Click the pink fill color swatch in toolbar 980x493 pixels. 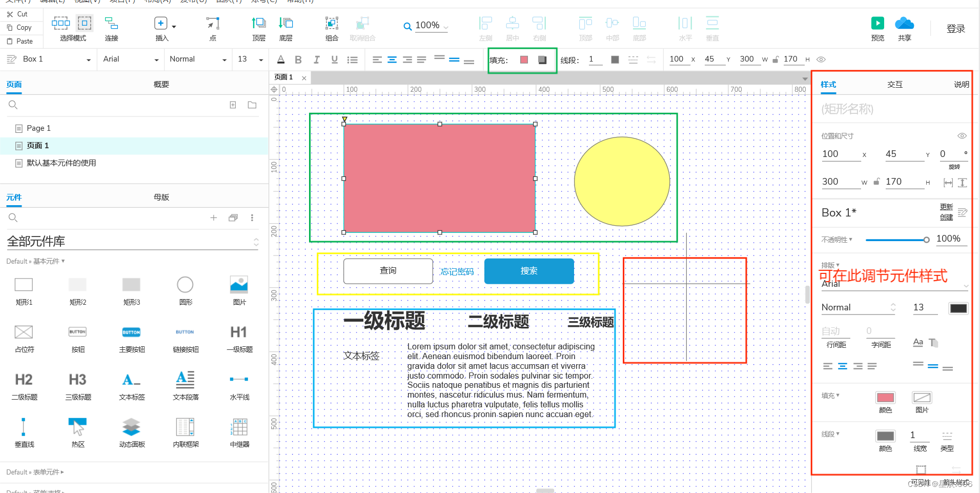[524, 60]
